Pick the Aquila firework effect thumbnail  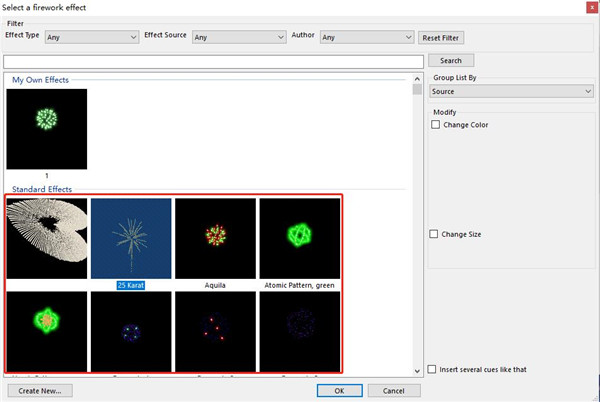click(x=215, y=238)
